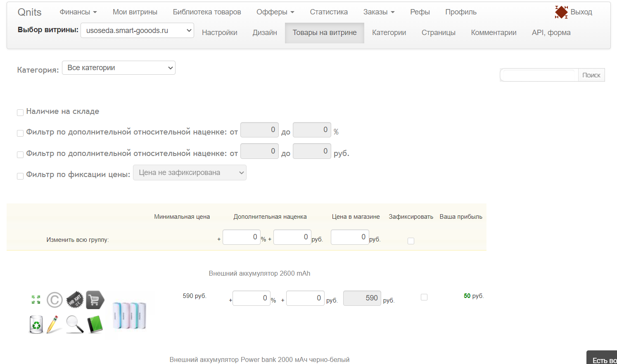The height and width of the screenshot is (364, 617).
Task: Open the 'Цена не зафиксирована' dropdown
Action: click(190, 173)
